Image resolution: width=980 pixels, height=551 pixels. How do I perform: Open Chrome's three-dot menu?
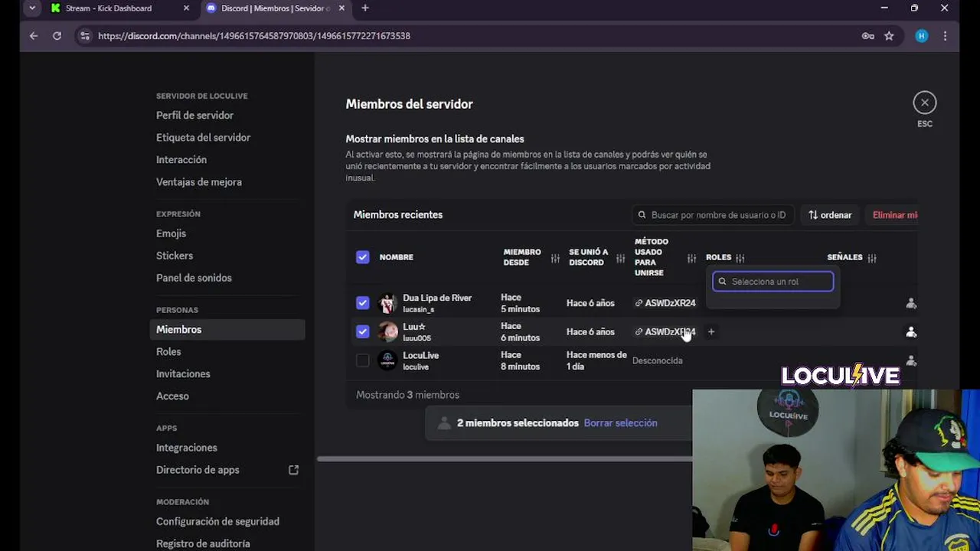coord(946,36)
